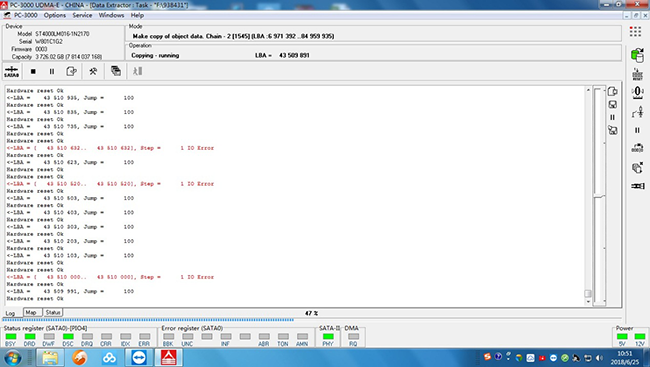Image resolution: width=650 pixels, height=367 pixels.
Task: Click the log scrollbar down arrow
Action: (588, 302)
